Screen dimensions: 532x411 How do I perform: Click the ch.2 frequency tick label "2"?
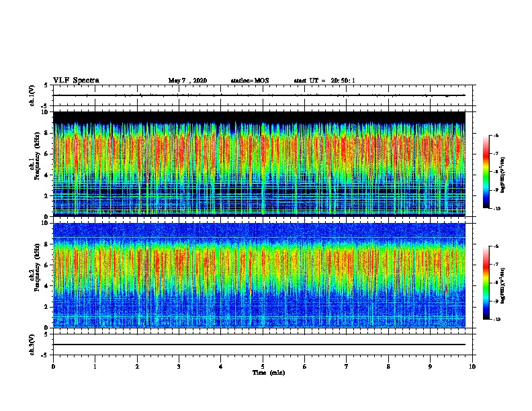46,307
